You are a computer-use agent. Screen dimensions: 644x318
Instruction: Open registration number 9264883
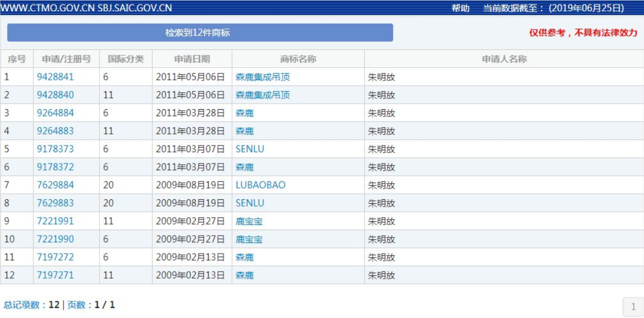pyautogui.click(x=55, y=131)
